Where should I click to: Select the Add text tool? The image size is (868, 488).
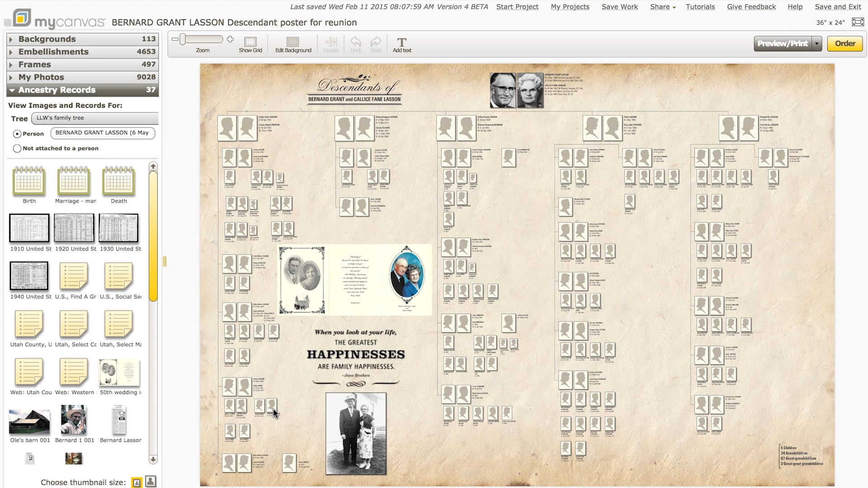[x=401, y=43]
